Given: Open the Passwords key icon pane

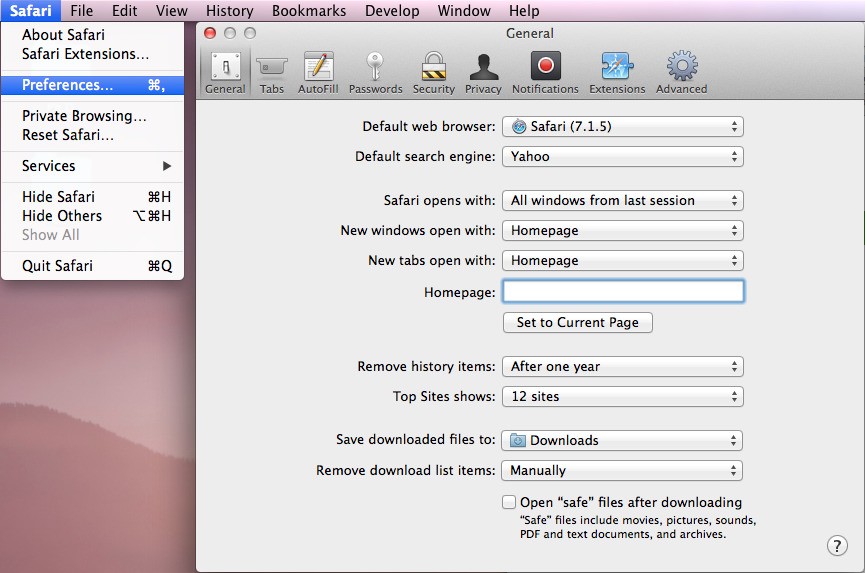Looking at the screenshot, I should pyautogui.click(x=375, y=73).
